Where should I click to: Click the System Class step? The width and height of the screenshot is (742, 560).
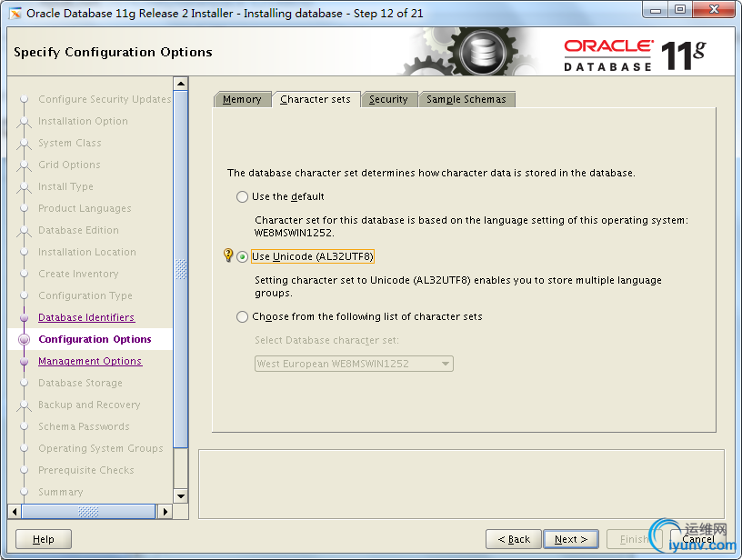point(69,143)
